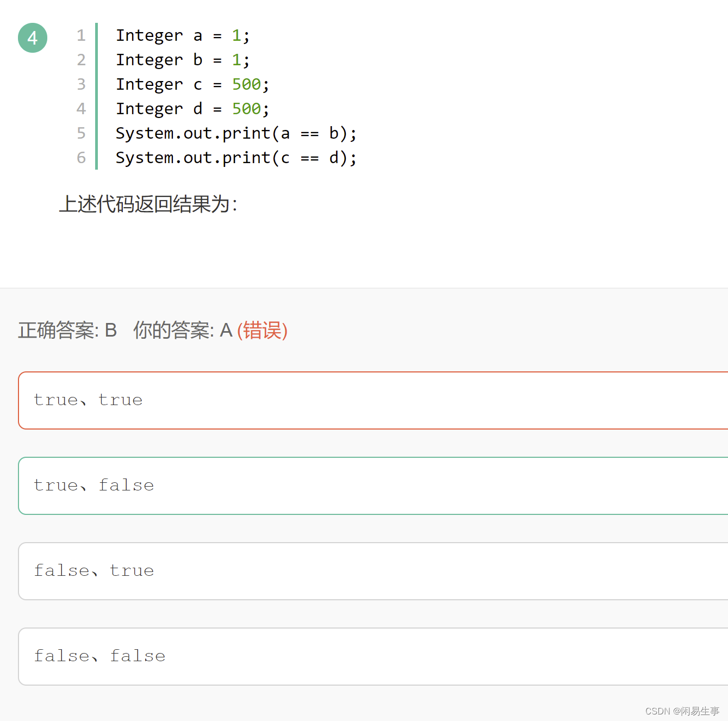The height and width of the screenshot is (721, 728).
Task: Click the CSDN watermark at the bottom right
Action: (x=682, y=711)
